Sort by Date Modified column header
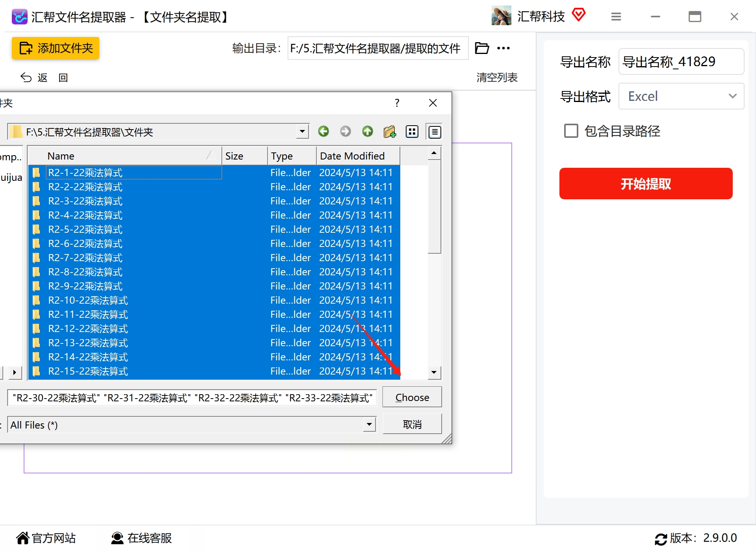Image resolution: width=756 pixels, height=551 pixels. (358, 156)
